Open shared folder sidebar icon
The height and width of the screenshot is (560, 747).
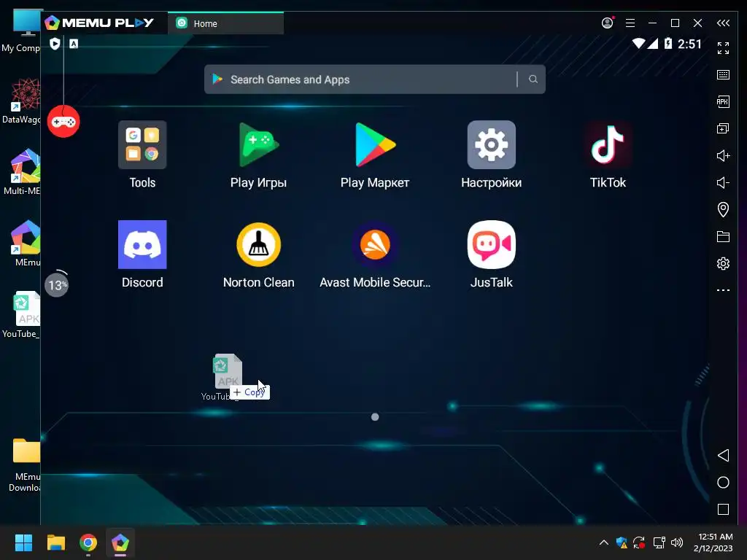(723, 237)
